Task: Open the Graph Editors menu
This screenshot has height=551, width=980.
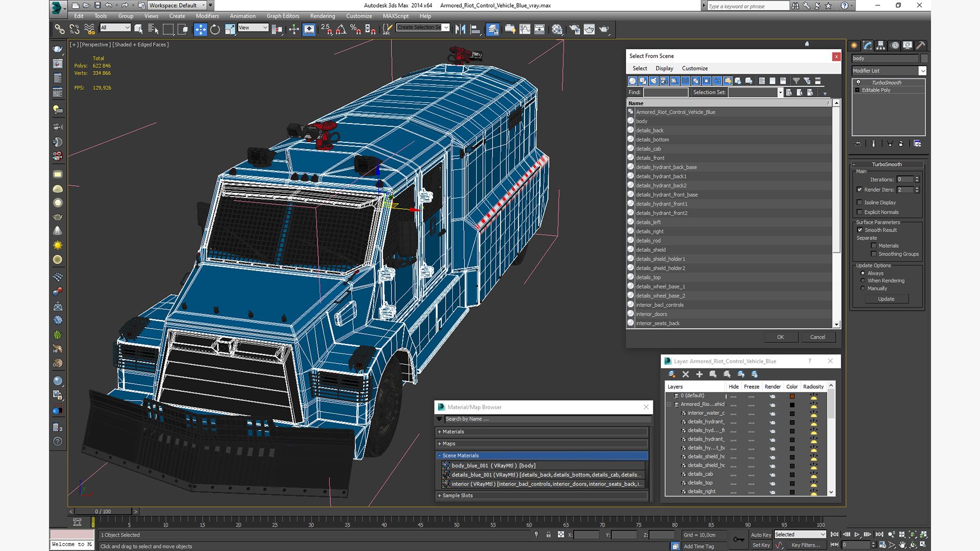Action: [283, 16]
